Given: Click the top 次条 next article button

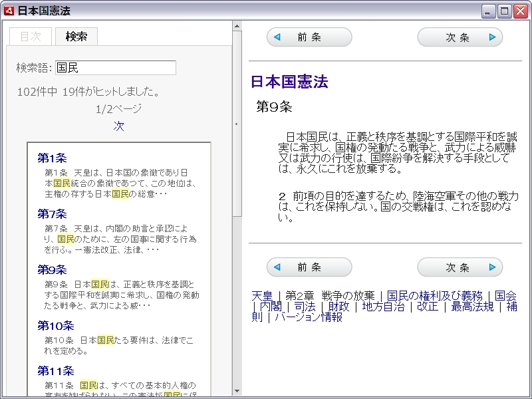Looking at the screenshot, I should (x=460, y=37).
